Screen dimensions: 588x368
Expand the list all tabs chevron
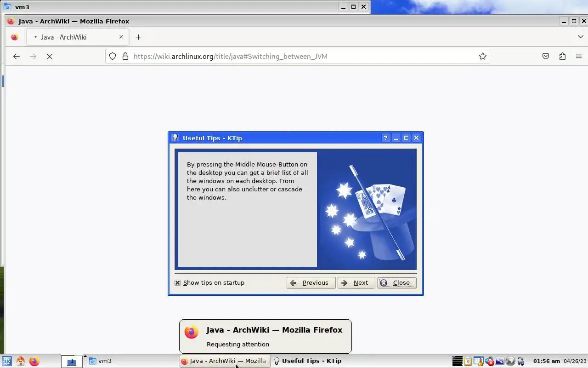(580, 37)
